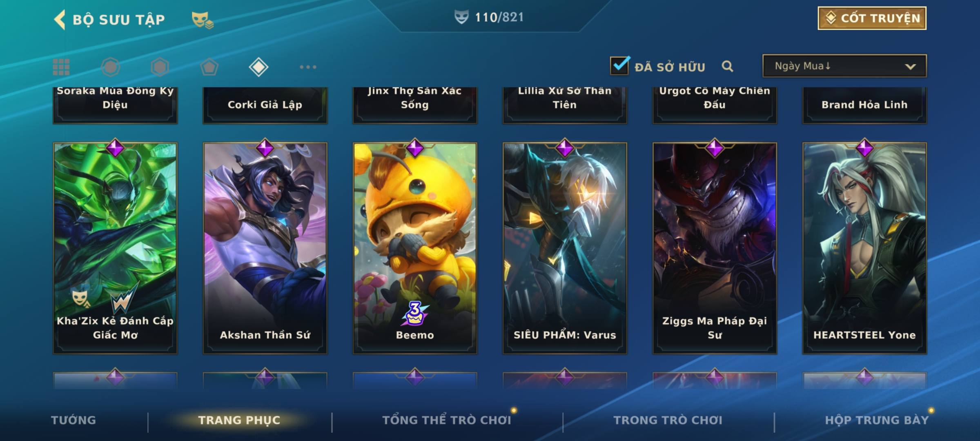Open the Ngày Mua sort dropdown

pyautogui.click(x=844, y=66)
